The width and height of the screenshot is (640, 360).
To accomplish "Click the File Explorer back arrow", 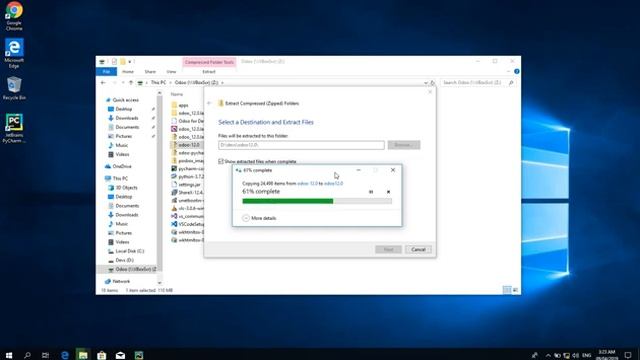I will 103,82.
